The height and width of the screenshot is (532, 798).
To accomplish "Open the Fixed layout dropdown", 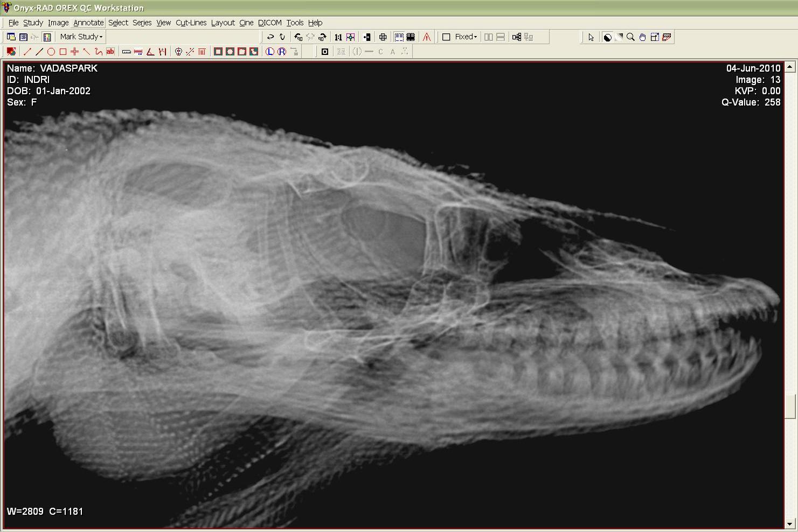I will [x=466, y=37].
